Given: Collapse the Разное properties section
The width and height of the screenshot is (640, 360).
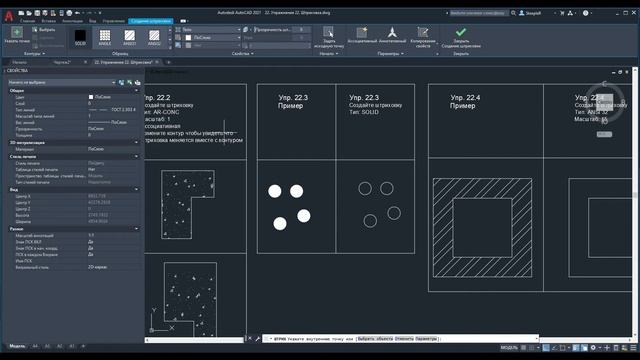Looking at the screenshot, I should point(136,229).
